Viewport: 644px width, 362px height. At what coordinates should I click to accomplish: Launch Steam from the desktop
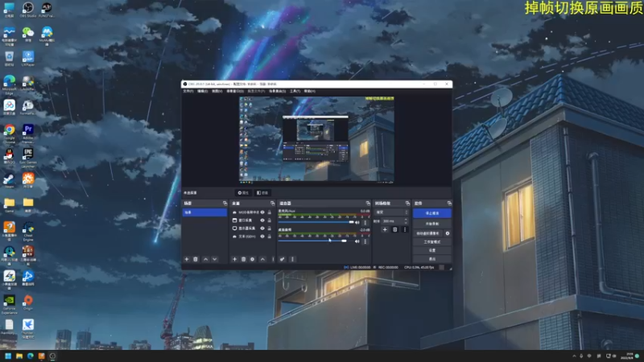pos(9,181)
